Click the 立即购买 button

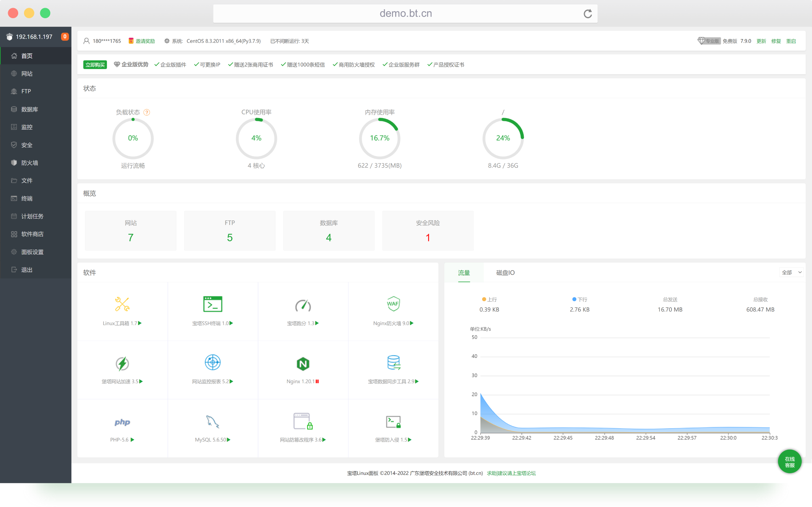pyautogui.click(x=95, y=65)
